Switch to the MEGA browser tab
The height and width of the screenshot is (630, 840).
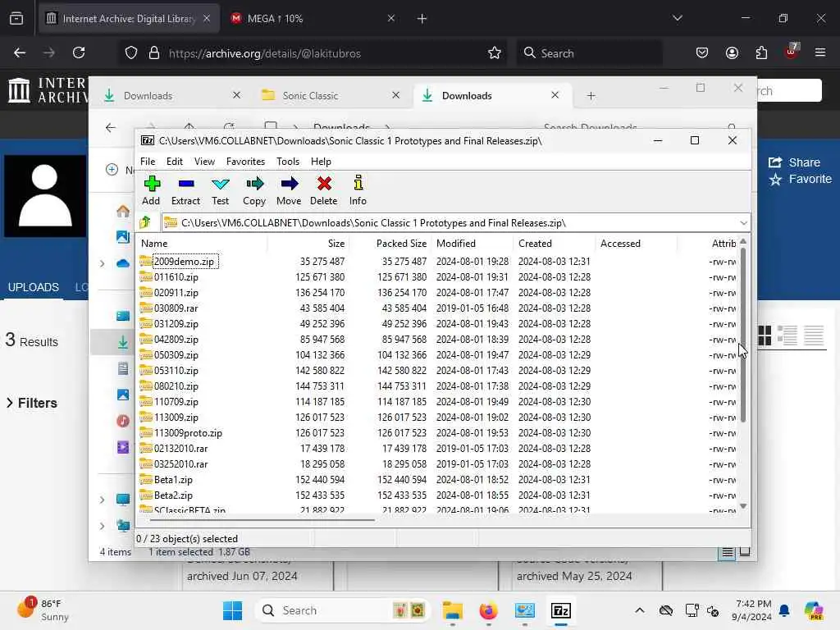point(313,19)
